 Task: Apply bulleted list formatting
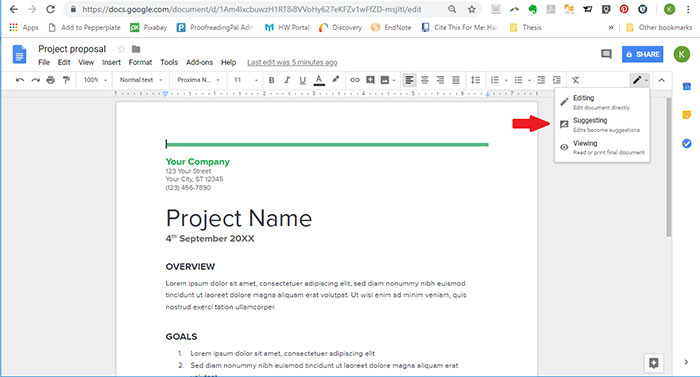click(x=518, y=80)
